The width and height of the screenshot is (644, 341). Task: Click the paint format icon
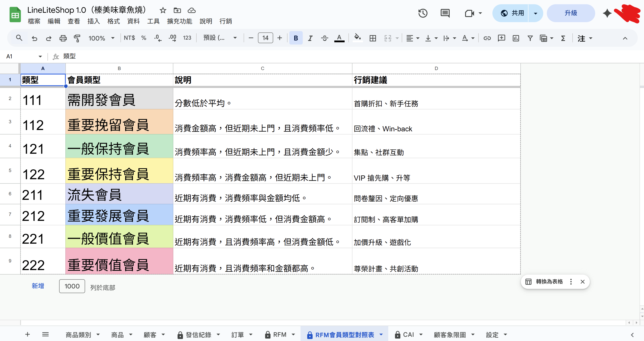(77, 38)
